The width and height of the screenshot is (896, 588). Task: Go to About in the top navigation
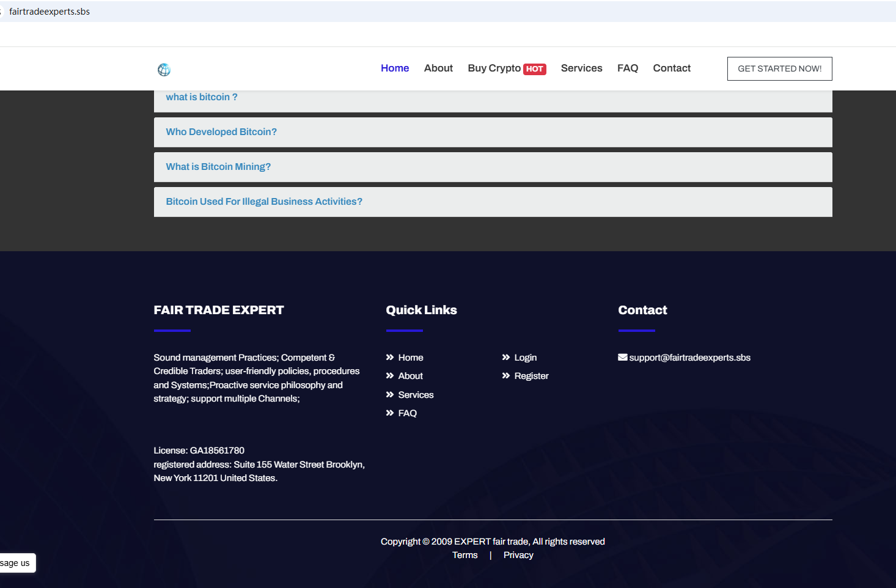pos(438,68)
